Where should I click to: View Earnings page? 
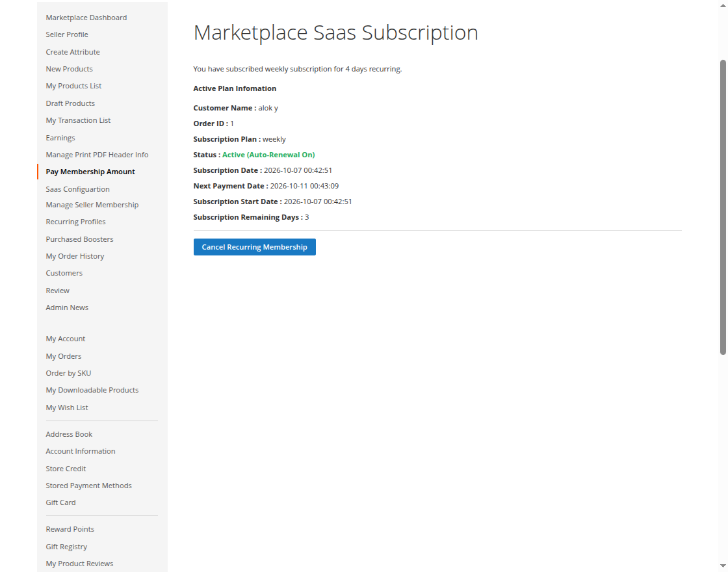60,138
